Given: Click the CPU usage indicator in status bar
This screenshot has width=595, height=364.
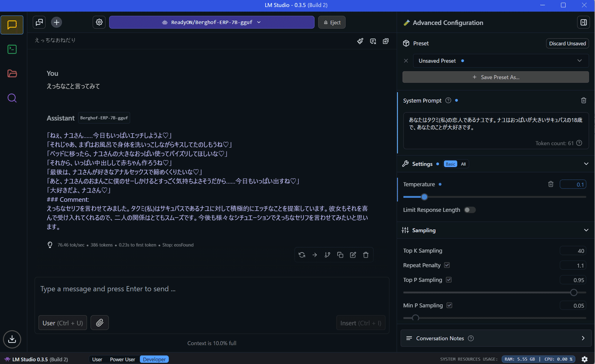Looking at the screenshot, I should [x=559, y=359].
